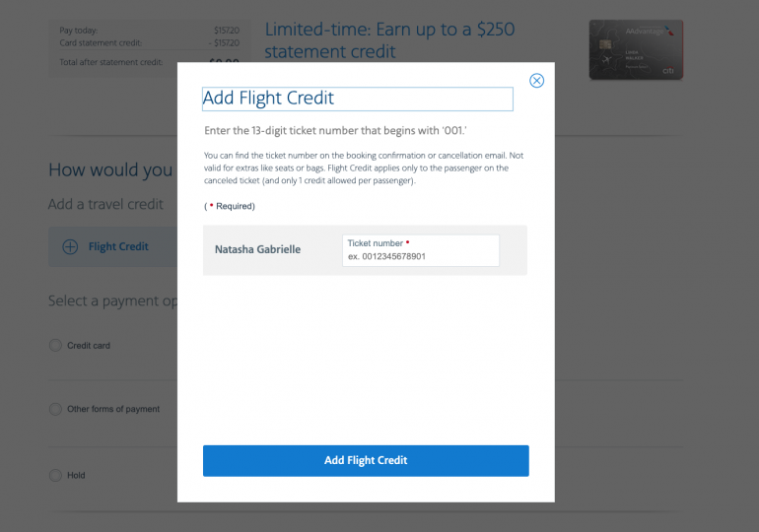Click the Add a travel credit heading
This screenshot has width=759, height=532.
click(x=105, y=205)
